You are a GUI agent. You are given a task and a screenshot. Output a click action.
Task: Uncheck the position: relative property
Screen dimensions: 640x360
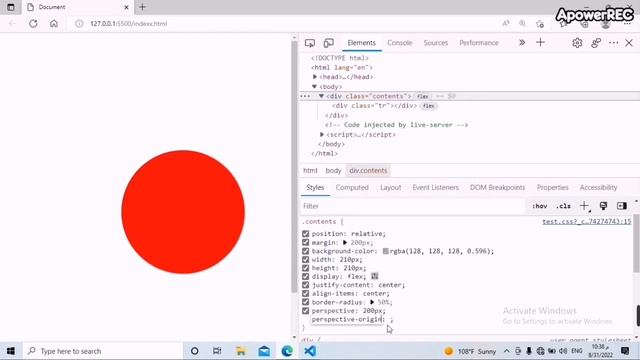305,234
